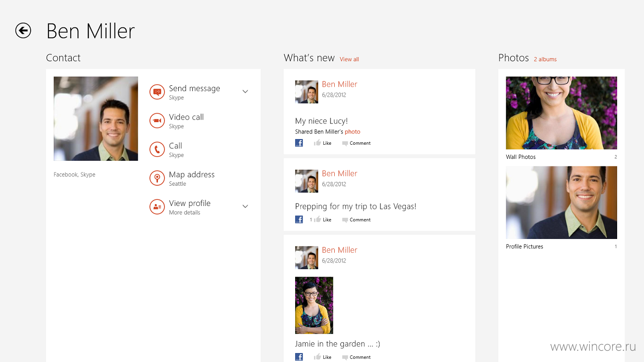Like the 'Jamie in the garden' post

click(327, 357)
